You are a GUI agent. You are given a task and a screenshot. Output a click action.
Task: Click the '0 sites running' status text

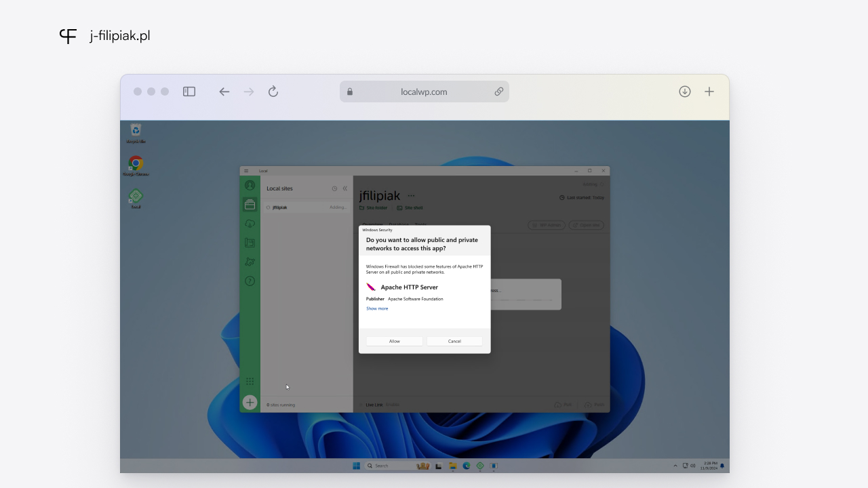281,405
